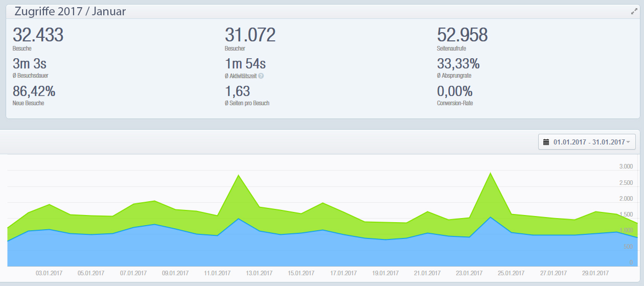This screenshot has height=286, width=644.
Task: Click the 03.01.2017 label on the x-axis
Action: (49, 273)
